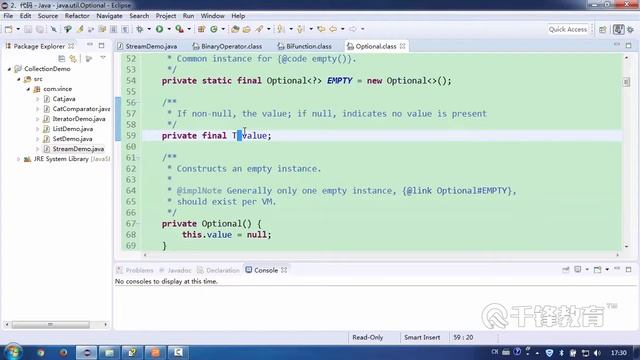Switch to the Declaration view tab
640x360 pixels.
click(x=218, y=270)
